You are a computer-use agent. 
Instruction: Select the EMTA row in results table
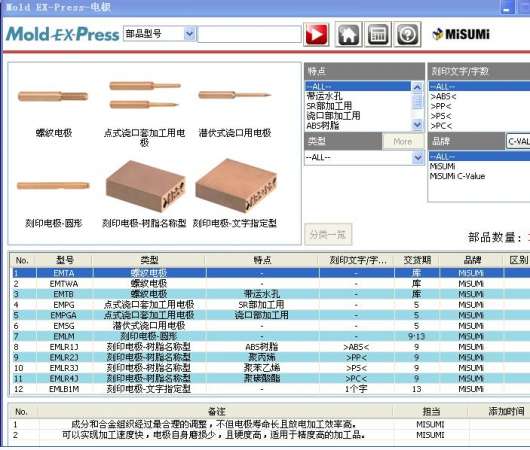click(271, 273)
